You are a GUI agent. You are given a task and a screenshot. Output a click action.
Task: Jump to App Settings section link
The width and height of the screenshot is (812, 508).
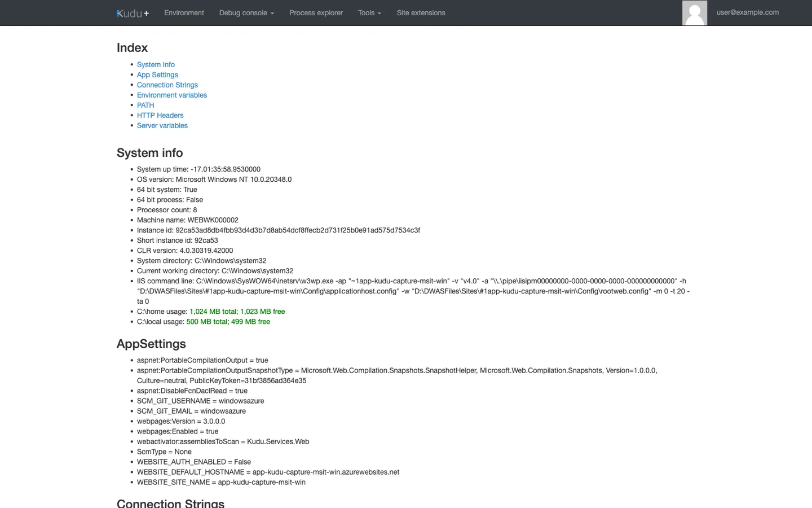(157, 75)
